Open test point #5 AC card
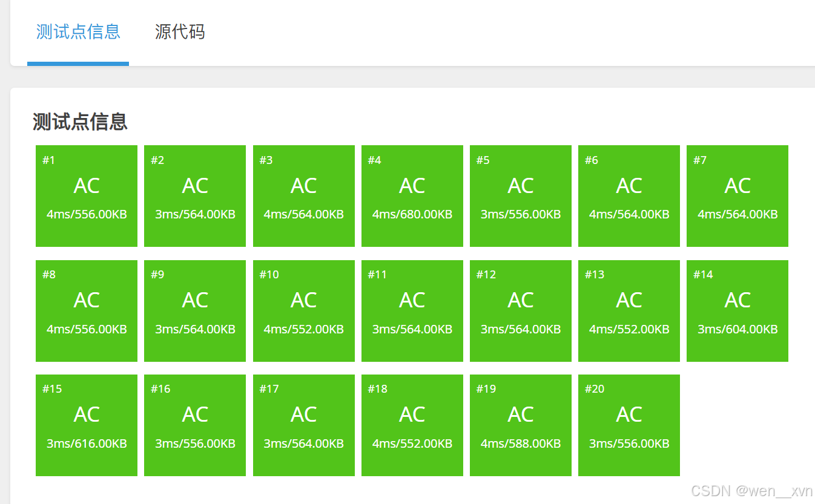Viewport: 815px width, 504px height. [x=521, y=196]
